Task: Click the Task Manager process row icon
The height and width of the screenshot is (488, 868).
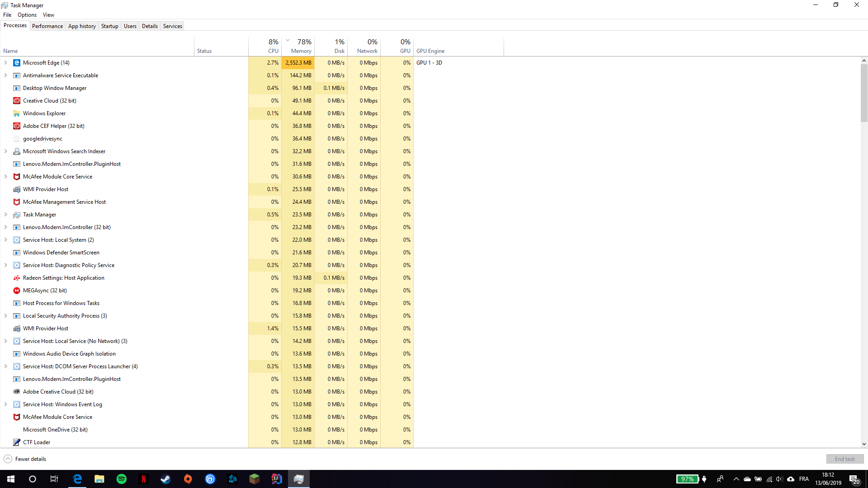Action: (x=17, y=215)
